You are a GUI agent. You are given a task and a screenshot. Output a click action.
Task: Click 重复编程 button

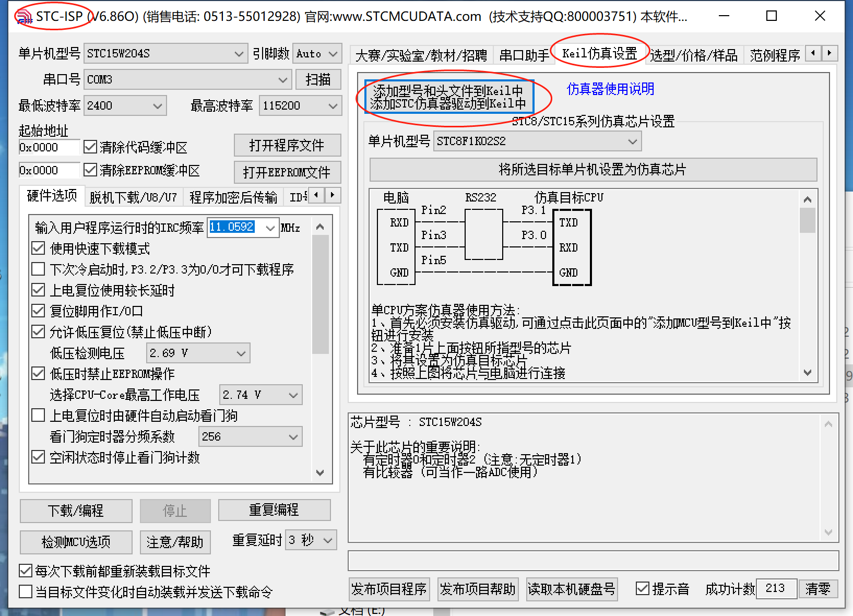(x=274, y=510)
